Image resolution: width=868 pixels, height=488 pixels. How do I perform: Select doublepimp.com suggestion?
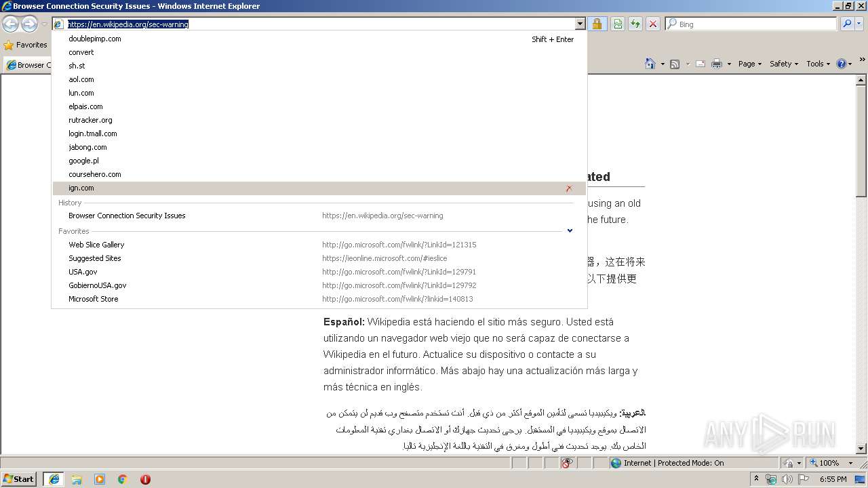coord(319,39)
